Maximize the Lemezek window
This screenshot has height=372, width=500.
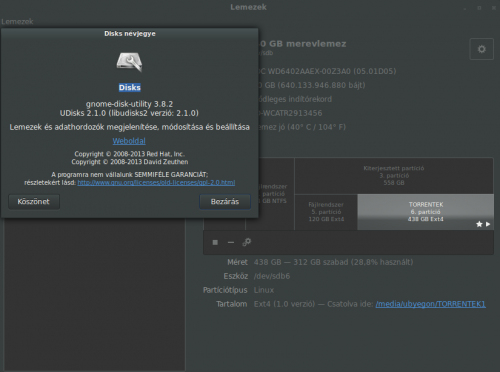479,8
